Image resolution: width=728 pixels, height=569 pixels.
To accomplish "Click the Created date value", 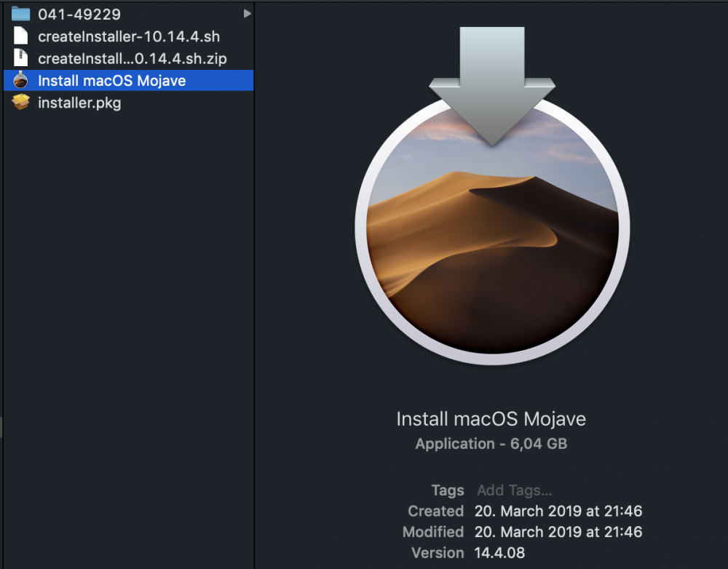I will [x=558, y=511].
